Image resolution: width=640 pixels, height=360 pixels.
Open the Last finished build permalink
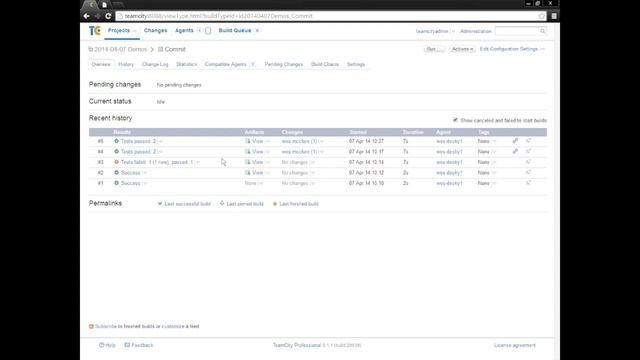[x=299, y=204]
